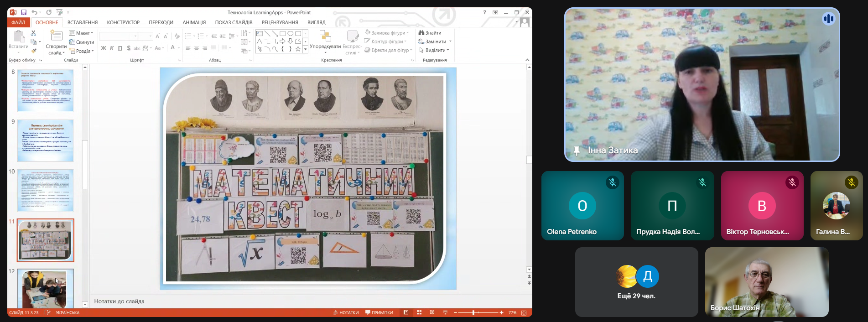Open reading view from status bar

tap(432, 312)
